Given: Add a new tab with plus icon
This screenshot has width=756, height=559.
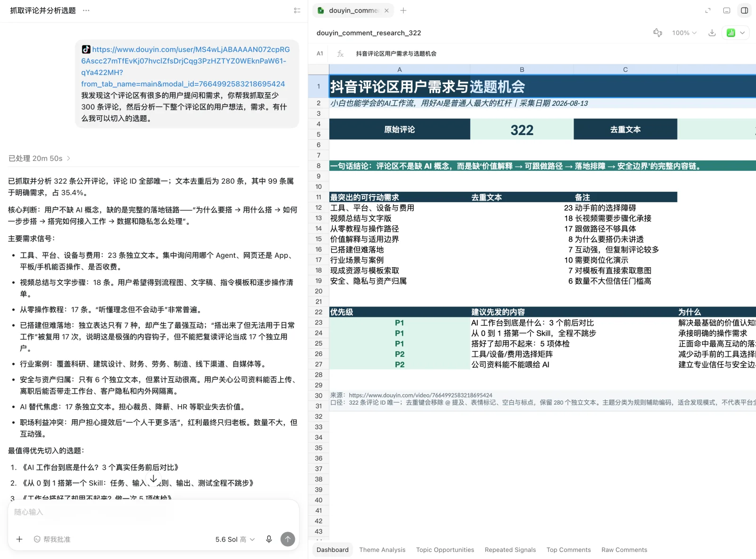Looking at the screenshot, I should click(x=404, y=10).
